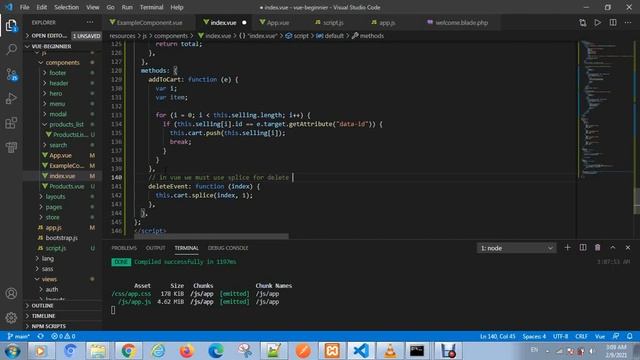Expand the NPM Scripts section
Viewport: 640px width, 360px height.
[x=48, y=326]
